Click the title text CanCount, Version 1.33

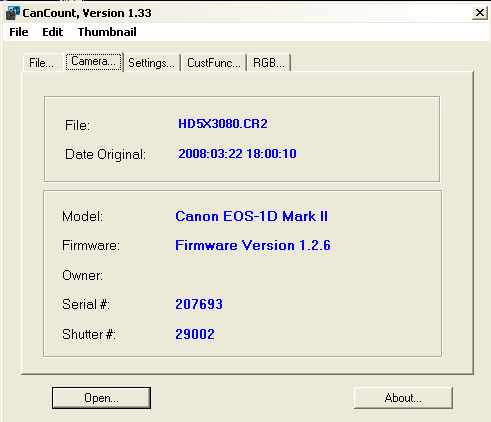87,13
